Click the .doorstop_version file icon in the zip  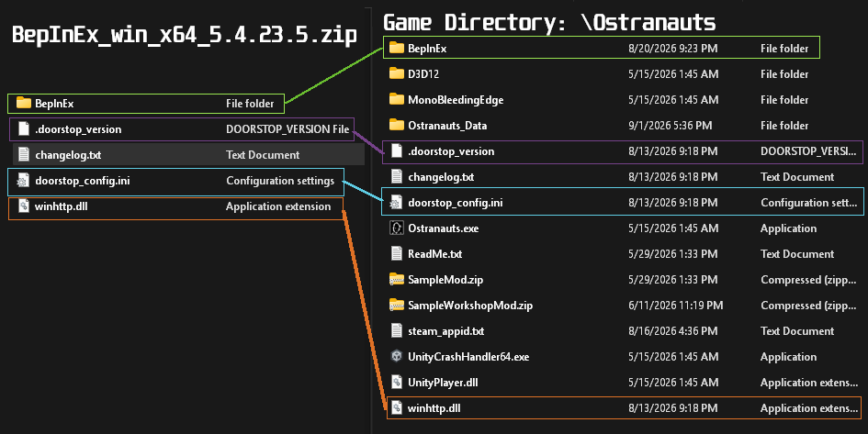(24, 128)
